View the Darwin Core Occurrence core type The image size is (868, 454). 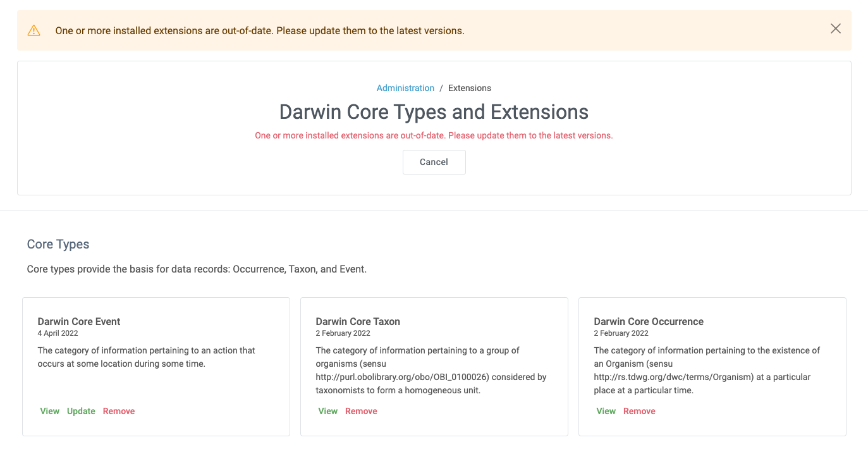pos(606,411)
